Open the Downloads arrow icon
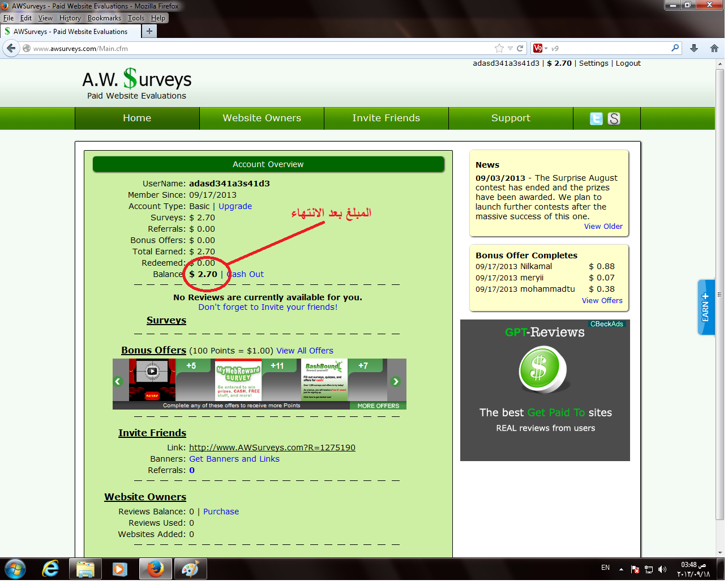 click(x=694, y=48)
